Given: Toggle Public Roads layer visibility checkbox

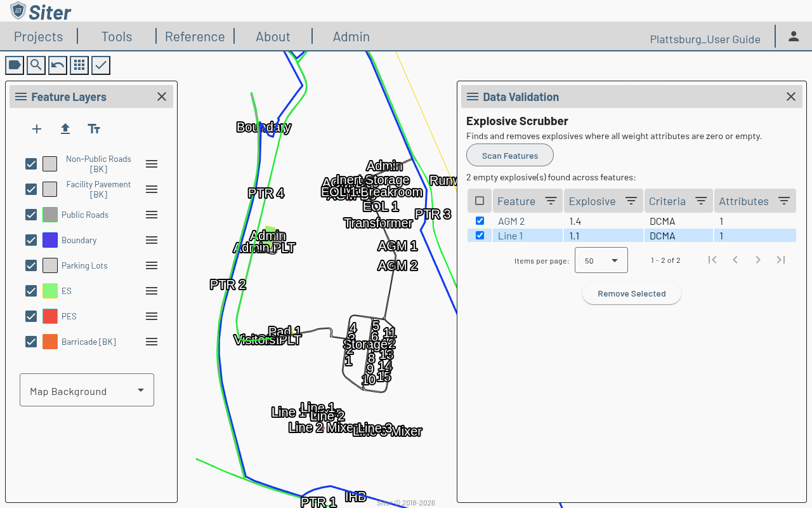Looking at the screenshot, I should 31,215.
